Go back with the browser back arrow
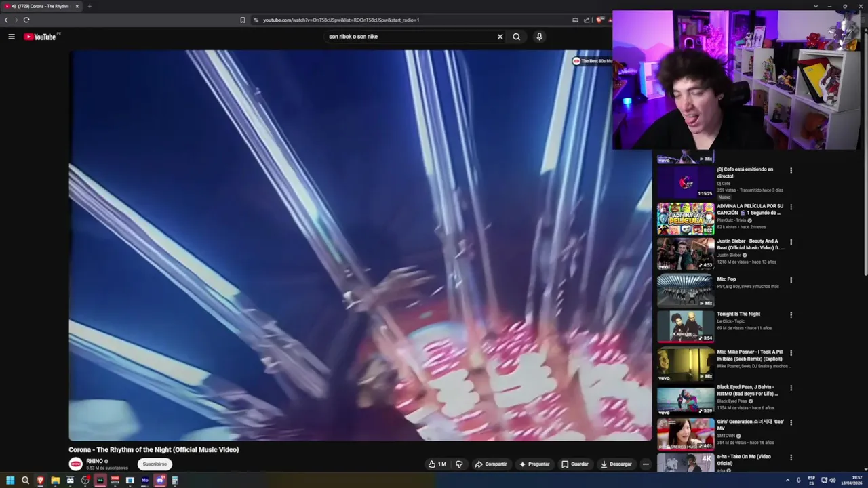Viewport: 868px width, 488px height. coord(6,20)
